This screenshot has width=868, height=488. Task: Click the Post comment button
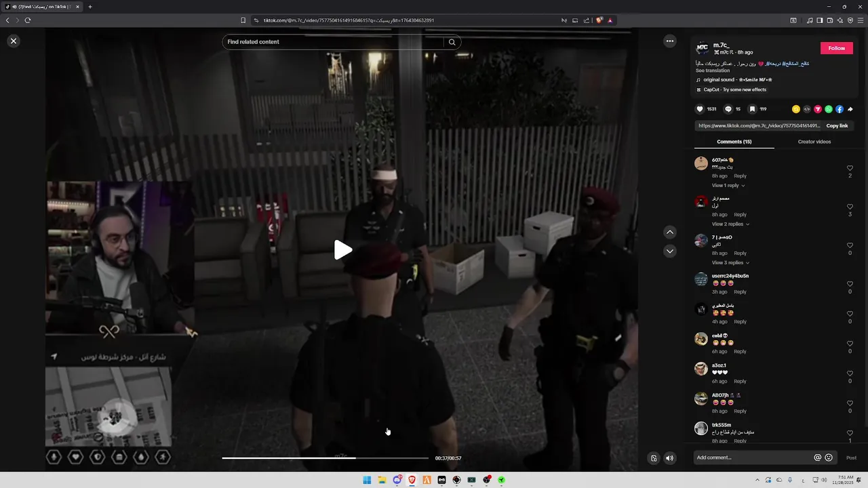point(851,457)
